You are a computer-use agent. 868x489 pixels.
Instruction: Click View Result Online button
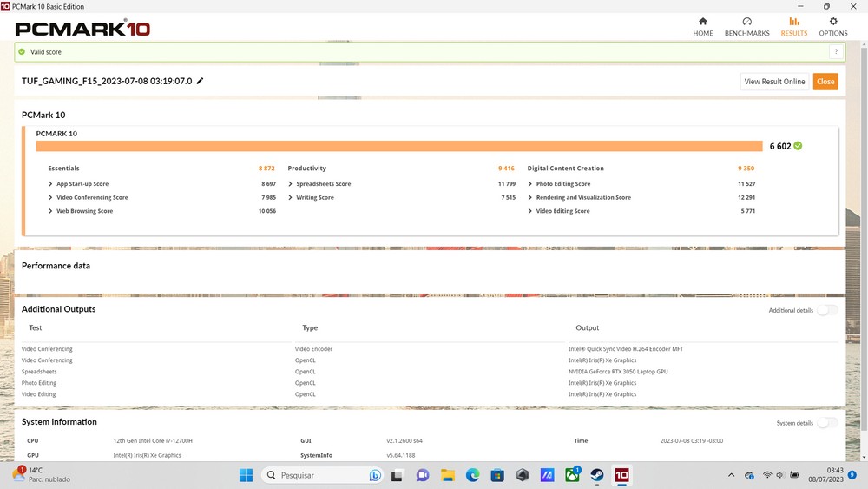point(774,82)
